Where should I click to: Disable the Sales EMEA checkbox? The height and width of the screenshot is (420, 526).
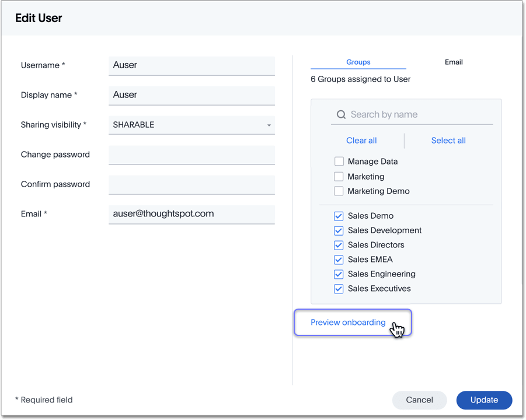339,260
